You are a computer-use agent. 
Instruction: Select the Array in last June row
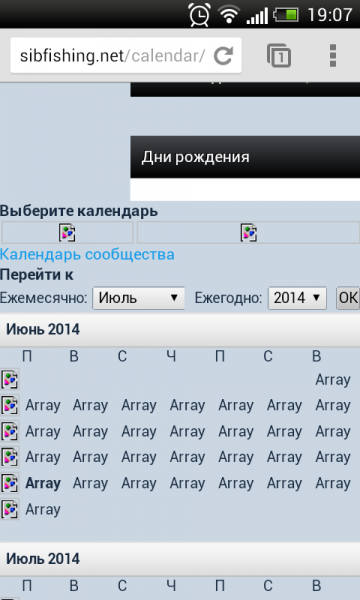point(43,510)
